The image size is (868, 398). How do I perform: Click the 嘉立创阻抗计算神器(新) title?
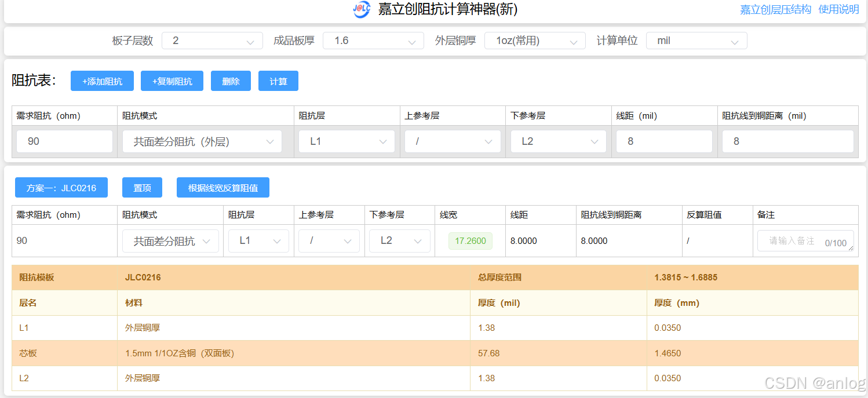pos(448,9)
